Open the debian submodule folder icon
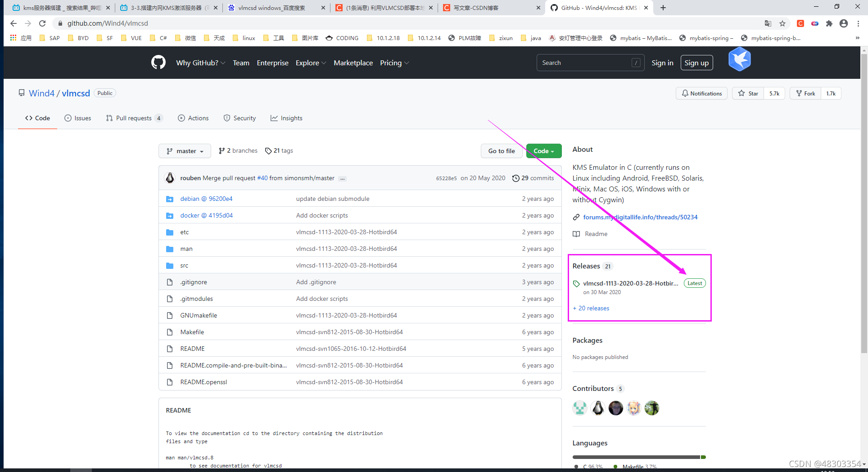The width and height of the screenshot is (868, 472). [170, 199]
